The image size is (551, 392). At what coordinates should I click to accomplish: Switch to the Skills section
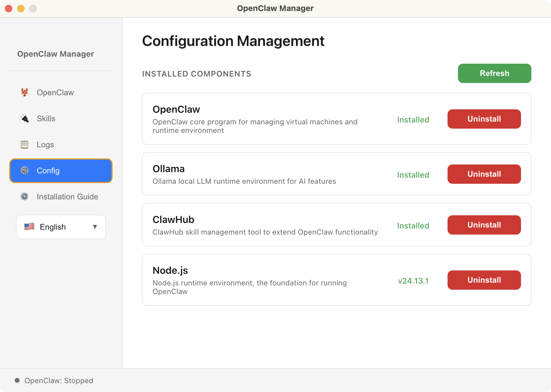pyautogui.click(x=46, y=119)
